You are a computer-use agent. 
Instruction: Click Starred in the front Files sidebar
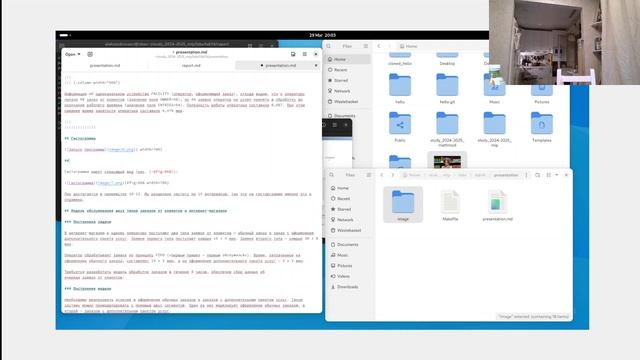click(350, 209)
